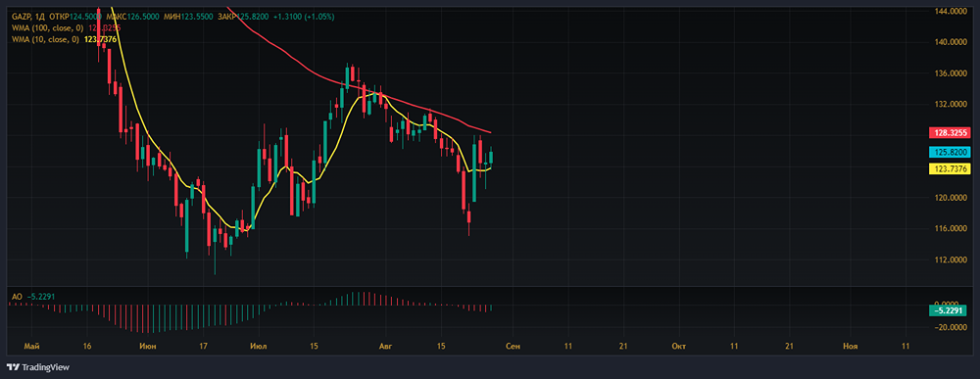This screenshot has width=980, height=379.
Task: Click the 144.0000 price scale label
Action: 952,11
